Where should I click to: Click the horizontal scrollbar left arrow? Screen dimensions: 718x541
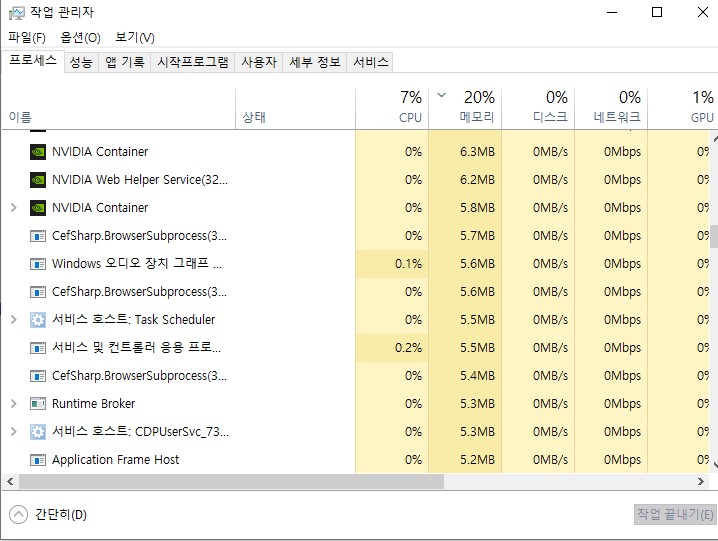[x=10, y=481]
